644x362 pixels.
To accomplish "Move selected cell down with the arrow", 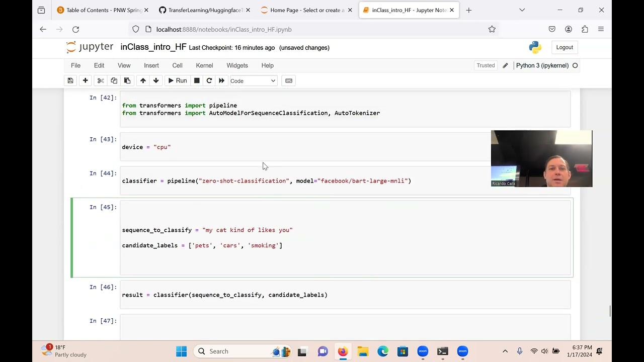I will pyautogui.click(x=156, y=80).
